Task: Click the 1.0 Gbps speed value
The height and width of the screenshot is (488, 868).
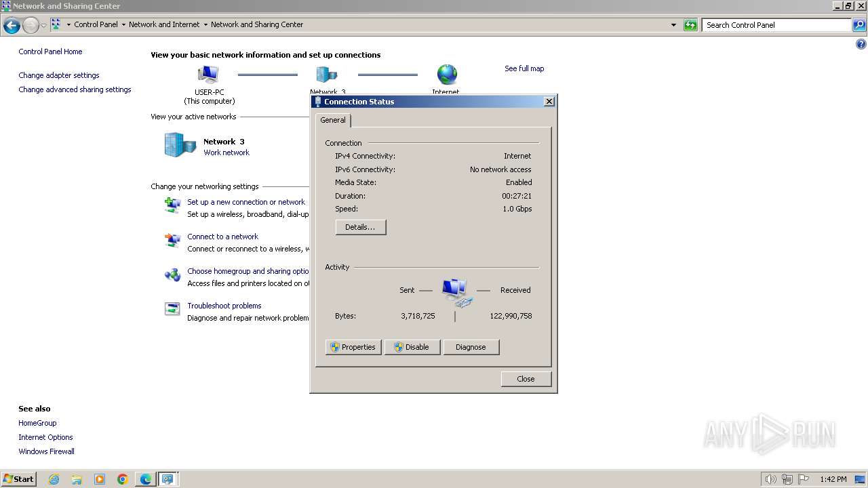Action: click(x=517, y=209)
